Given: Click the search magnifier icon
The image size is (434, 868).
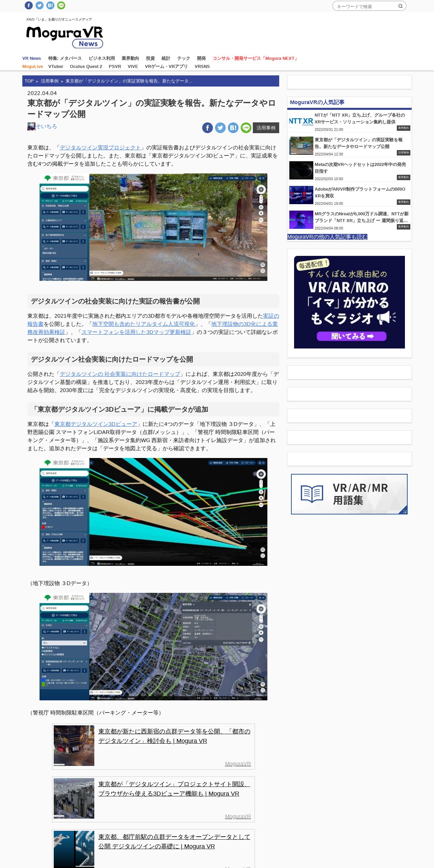Looking at the screenshot, I should click(401, 6).
